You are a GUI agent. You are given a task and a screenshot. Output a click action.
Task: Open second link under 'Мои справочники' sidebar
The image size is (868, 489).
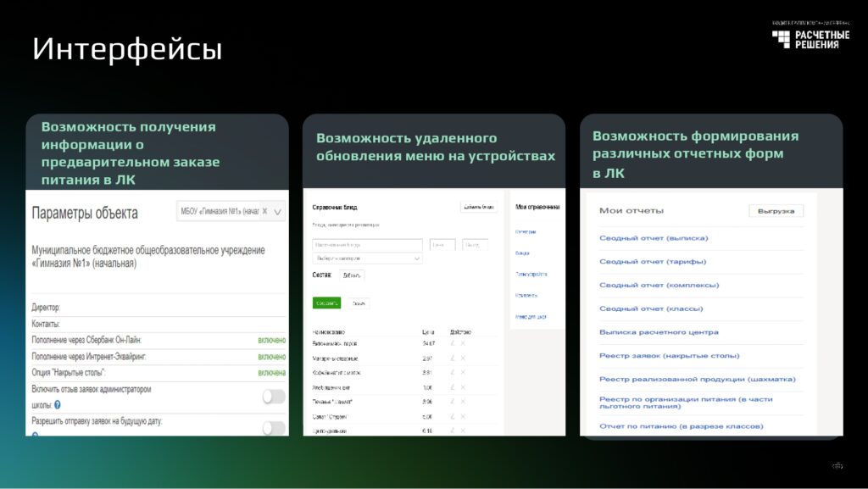pyautogui.click(x=522, y=253)
